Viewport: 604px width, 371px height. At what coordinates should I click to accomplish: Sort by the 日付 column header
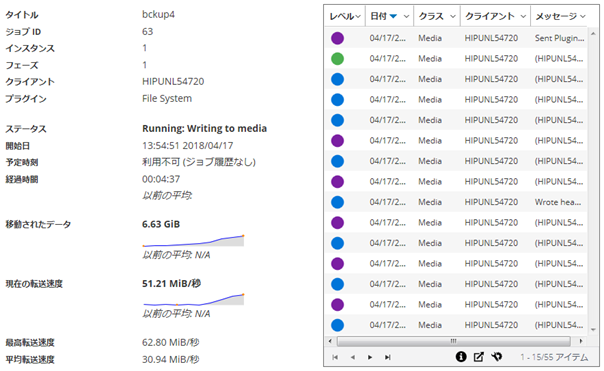[378, 16]
